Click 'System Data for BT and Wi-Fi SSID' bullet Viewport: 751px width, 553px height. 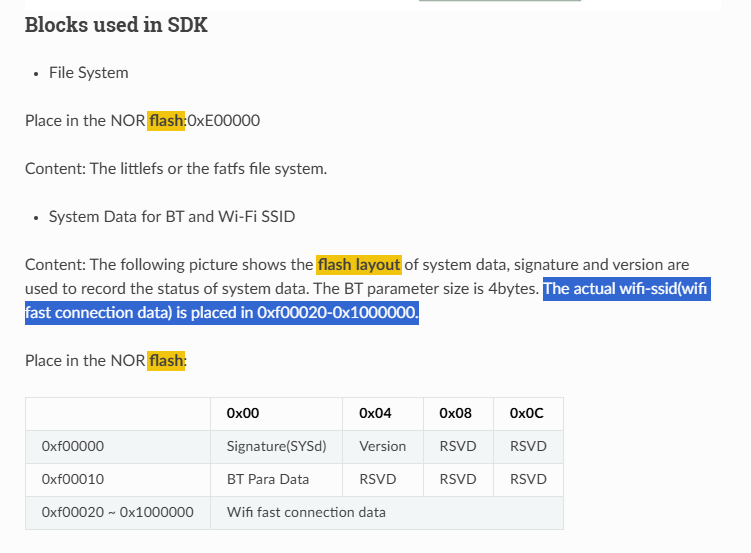172,216
